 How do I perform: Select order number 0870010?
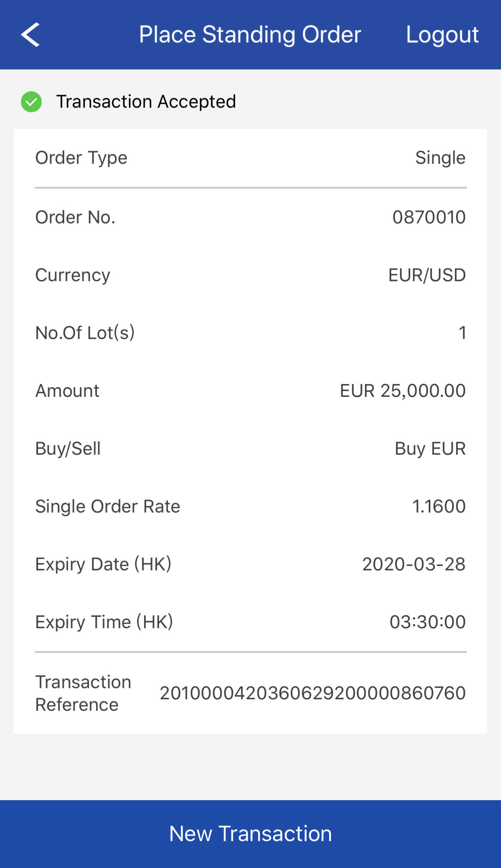click(429, 218)
